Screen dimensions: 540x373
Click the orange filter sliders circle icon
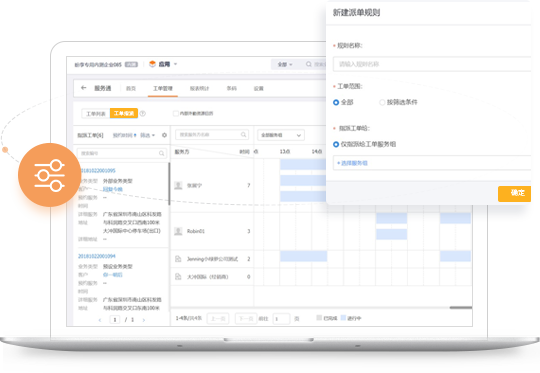pos(50,175)
